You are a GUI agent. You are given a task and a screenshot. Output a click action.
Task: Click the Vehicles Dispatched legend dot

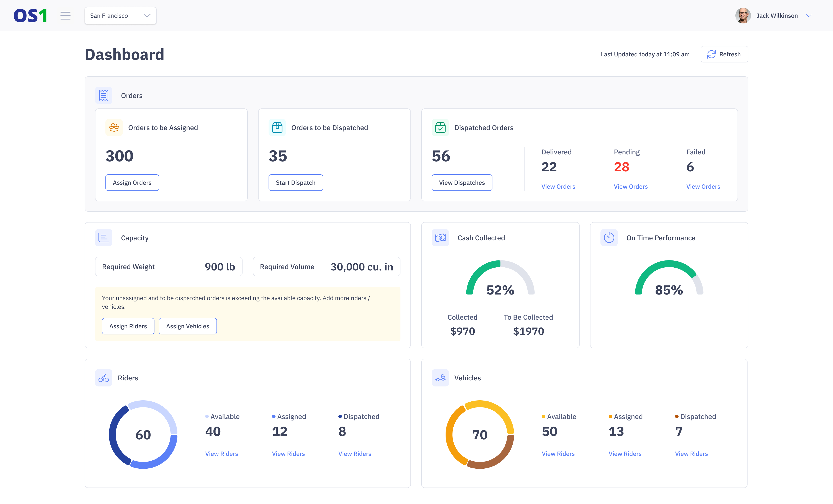pyautogui.click(x=677, y=416)
